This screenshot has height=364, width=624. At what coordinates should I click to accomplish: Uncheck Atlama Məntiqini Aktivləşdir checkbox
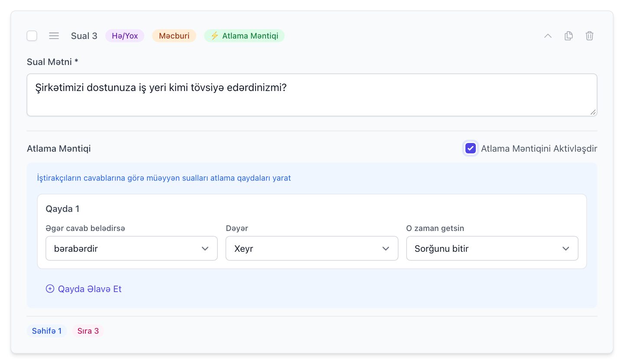tap(470, 149)
